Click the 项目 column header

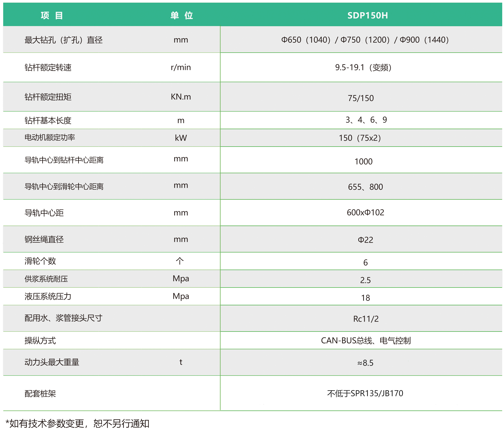(52, 15)
